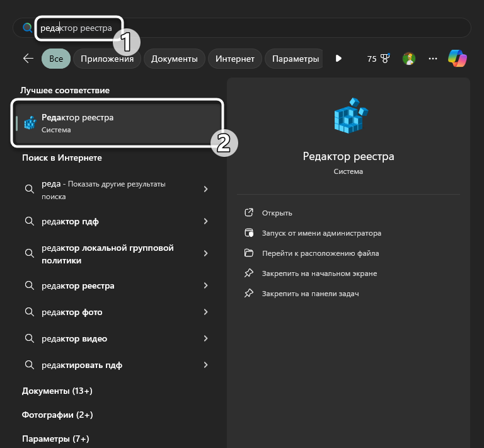Click search icon beside 'редактор фото'

point(30,312)
